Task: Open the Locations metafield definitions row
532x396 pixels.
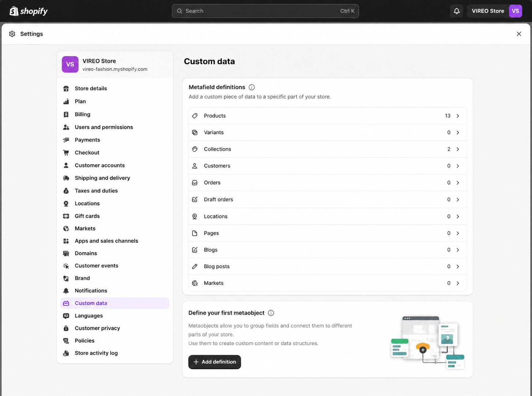Action: pos(327,216)
